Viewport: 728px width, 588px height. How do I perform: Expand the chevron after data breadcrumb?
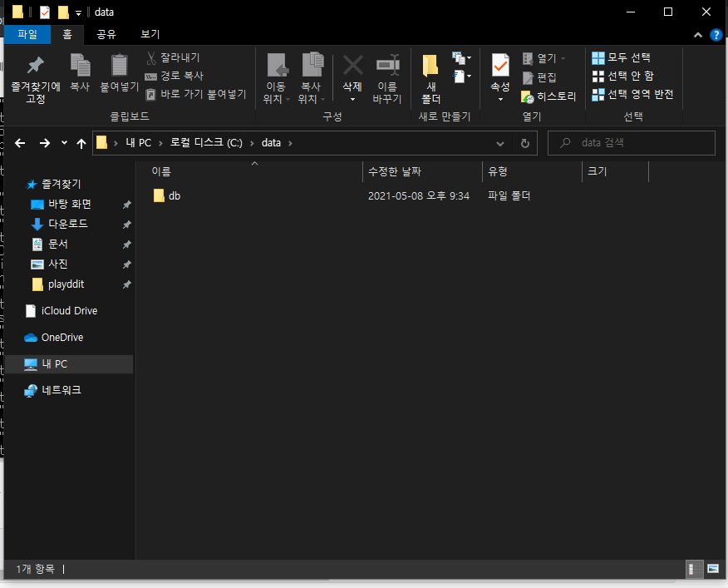(290, 143)
